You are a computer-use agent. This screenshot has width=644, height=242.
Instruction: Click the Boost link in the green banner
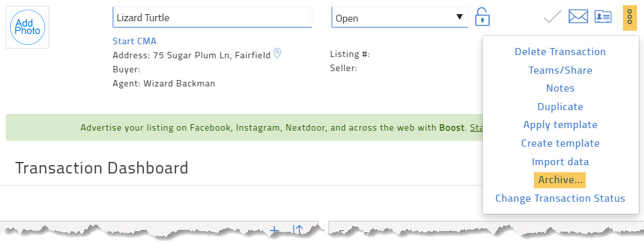[452, 127]
